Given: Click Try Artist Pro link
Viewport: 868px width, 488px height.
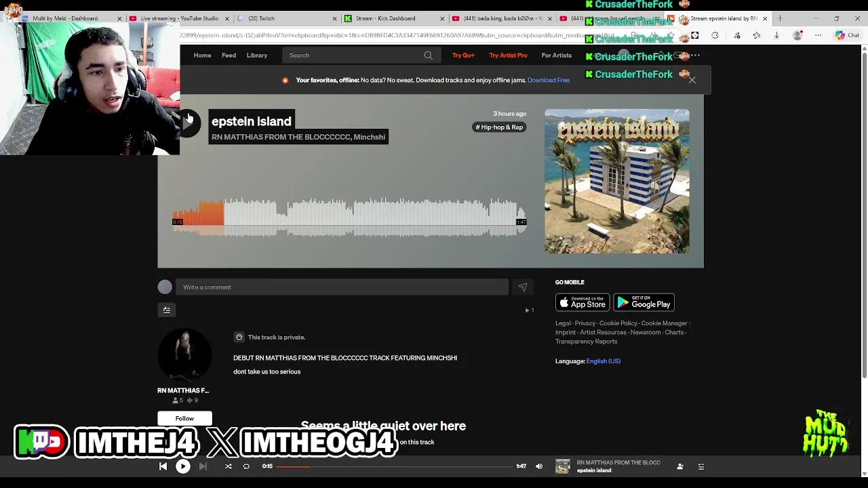Looking at the screenshot, I should 508,56.
